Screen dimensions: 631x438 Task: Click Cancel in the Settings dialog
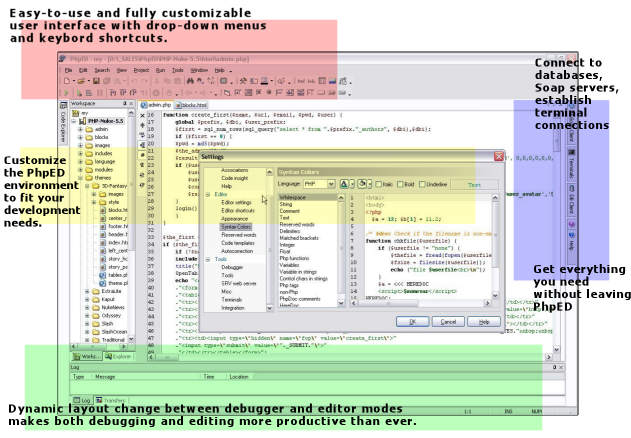point(448,322)
